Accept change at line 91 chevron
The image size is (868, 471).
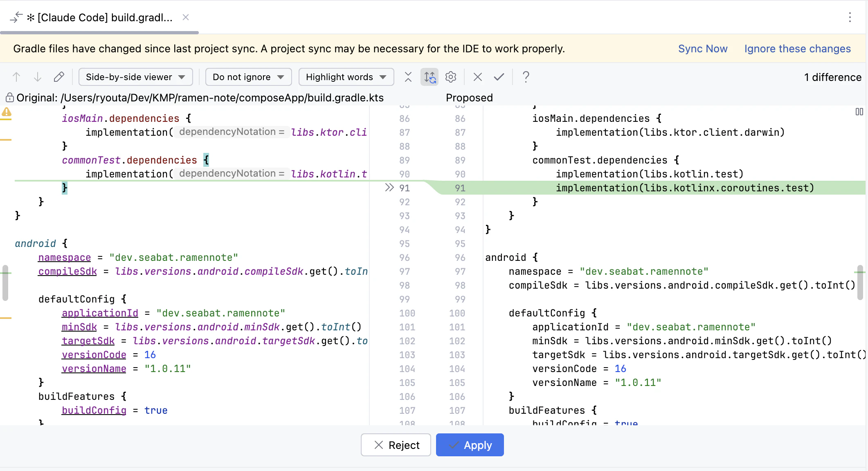coord(389,188)
